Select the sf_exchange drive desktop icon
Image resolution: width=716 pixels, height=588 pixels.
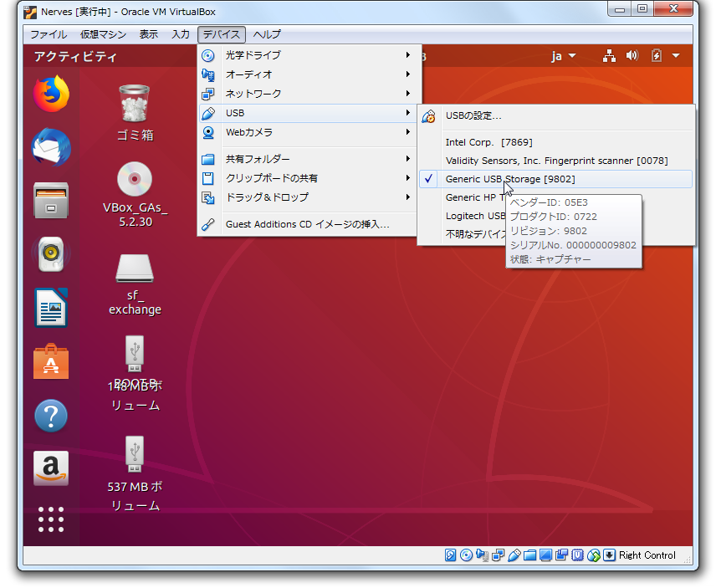click(x=135, y=284)
